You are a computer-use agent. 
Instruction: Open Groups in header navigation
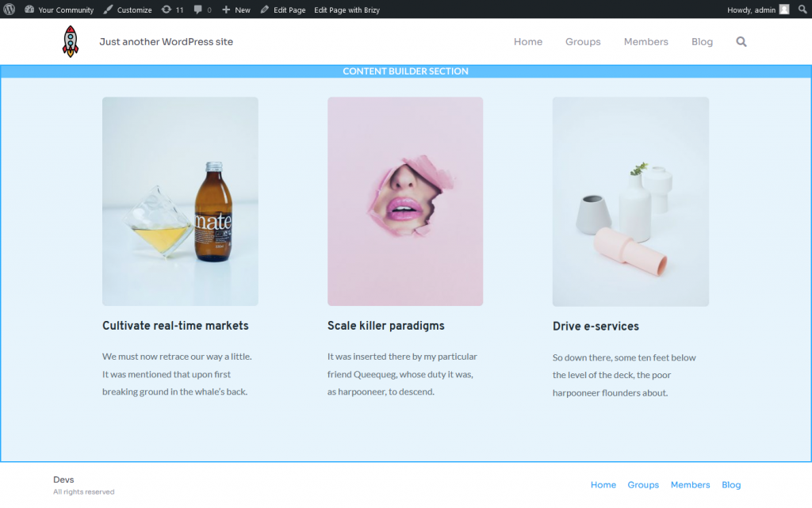coord(583,42)
